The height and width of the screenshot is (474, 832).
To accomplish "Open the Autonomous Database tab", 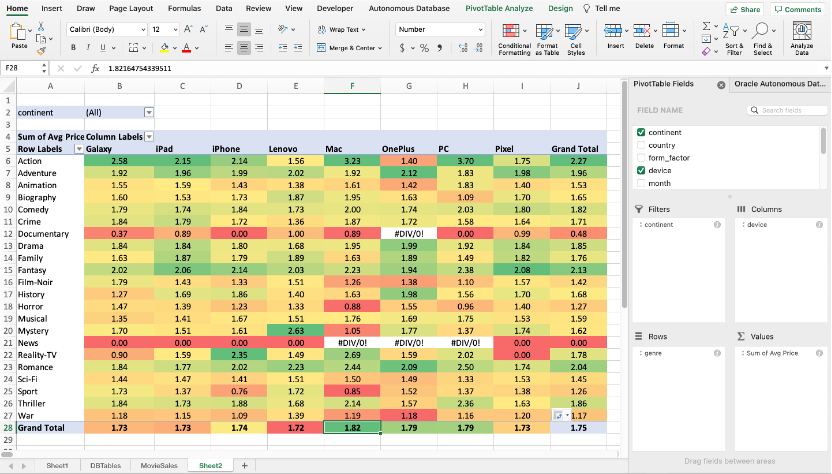I will pyautogui.click(x=409, y=8).
